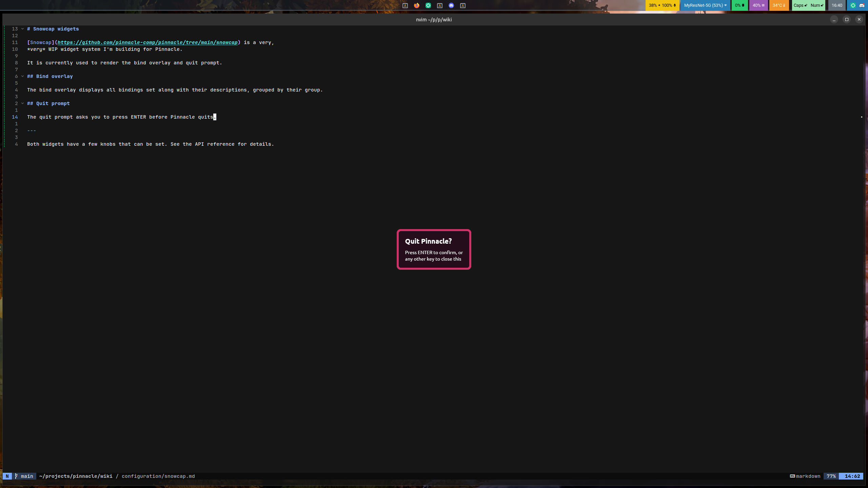Click the 77% scroll position indicator
This screenshot has height=488, width=868.
coord(831,476)
